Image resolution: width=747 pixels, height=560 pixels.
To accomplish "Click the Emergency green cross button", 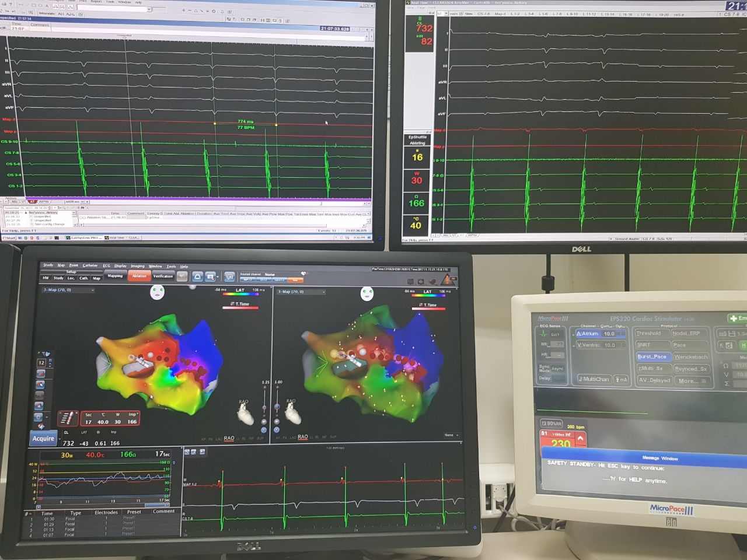I will point(737,318).
